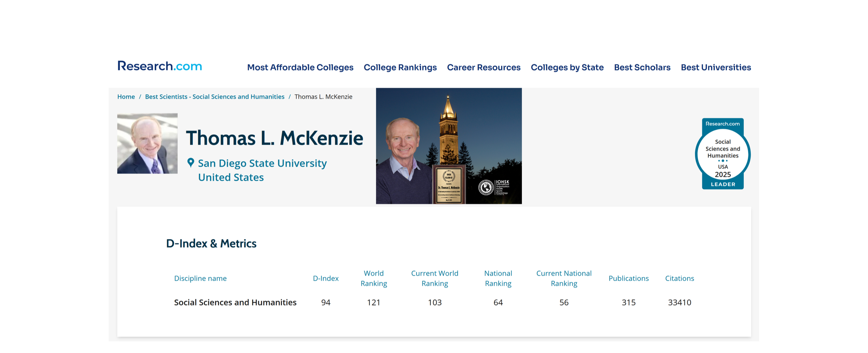Open the Best Scholars menu
868x353 pixels.
[x=642, y=67]
